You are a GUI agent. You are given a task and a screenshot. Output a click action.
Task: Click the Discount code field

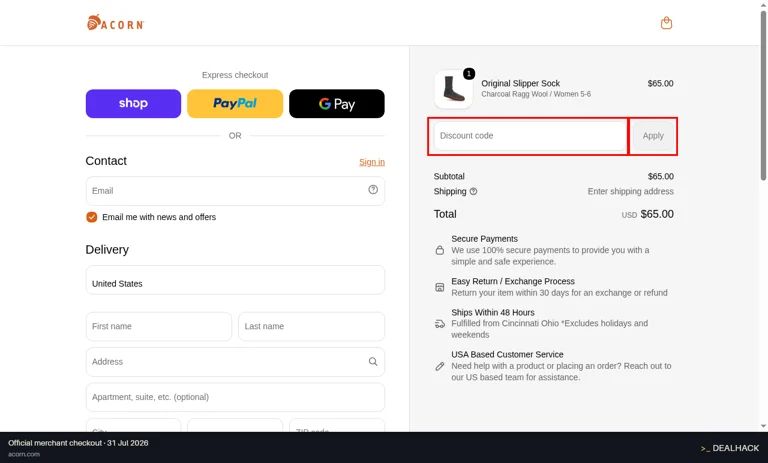click(x=530, y=136)
